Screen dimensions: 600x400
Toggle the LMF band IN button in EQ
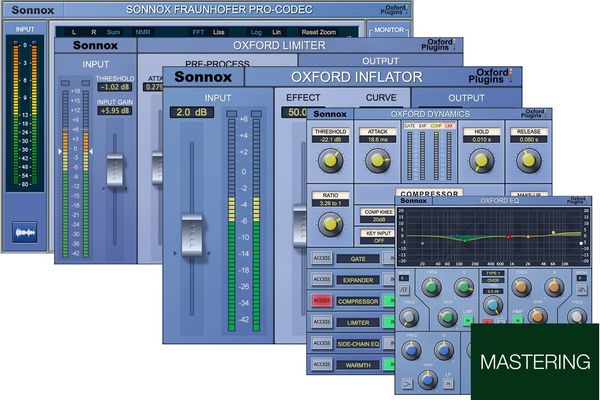click(x=468, y=320)
